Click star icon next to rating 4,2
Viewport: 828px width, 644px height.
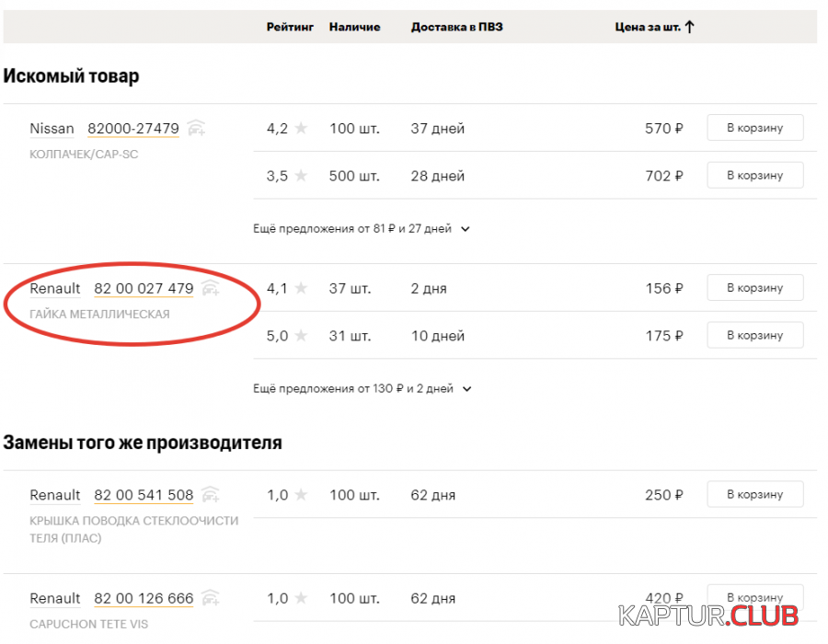[x=301, y=128]
